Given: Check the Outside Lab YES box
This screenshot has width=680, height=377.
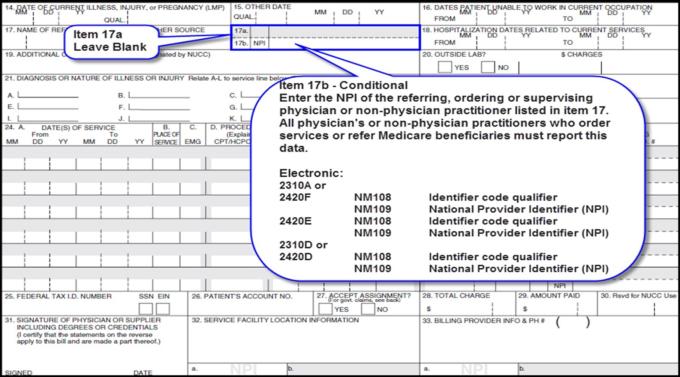Looking at the screenshot, I should 445,67.
